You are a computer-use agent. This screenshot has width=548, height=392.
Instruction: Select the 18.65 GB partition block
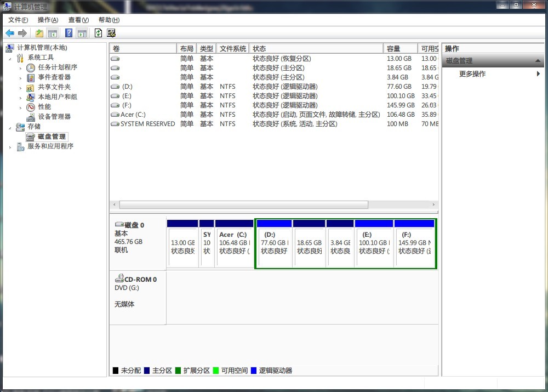click(x=309, y=243)
